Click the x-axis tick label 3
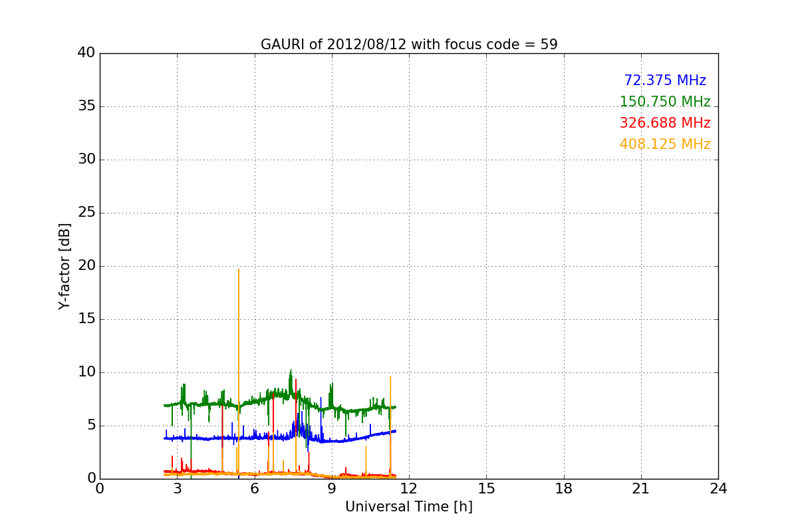This screenshot has height=532, width=798. pos(177,489)
